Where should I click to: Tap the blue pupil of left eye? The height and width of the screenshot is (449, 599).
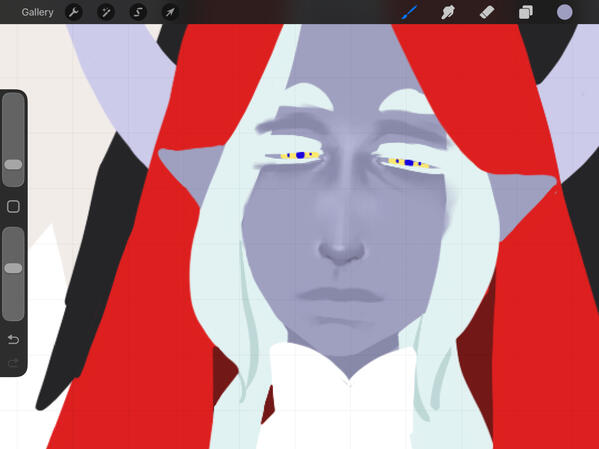[x=301, y=155]
